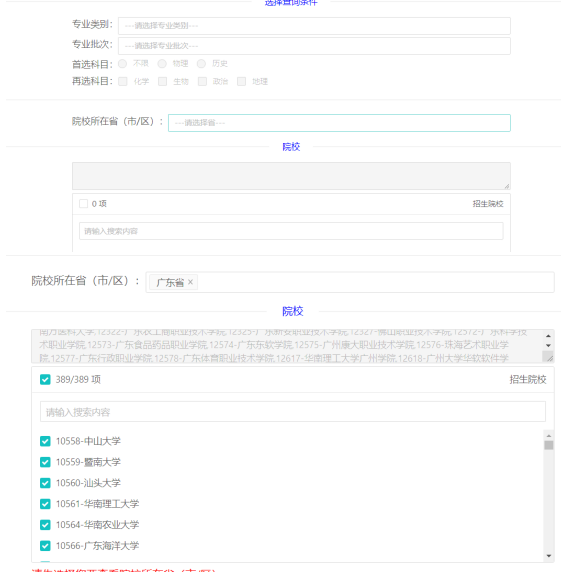
Task: Open province dropdown containing the 广东省 tag
Action: 350,282
